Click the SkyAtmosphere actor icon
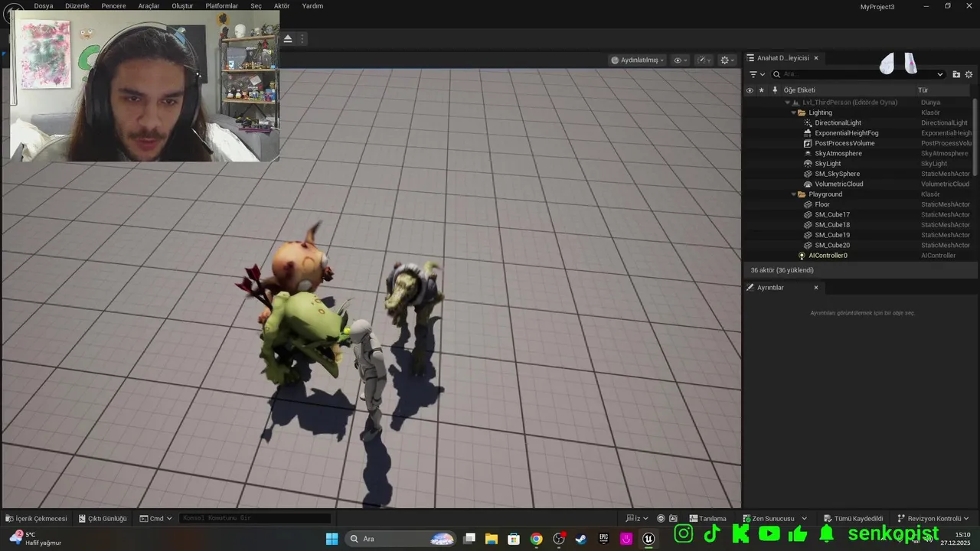Viewport: 980px width, 551px height. pyautogui.click(x=808, y=153)
